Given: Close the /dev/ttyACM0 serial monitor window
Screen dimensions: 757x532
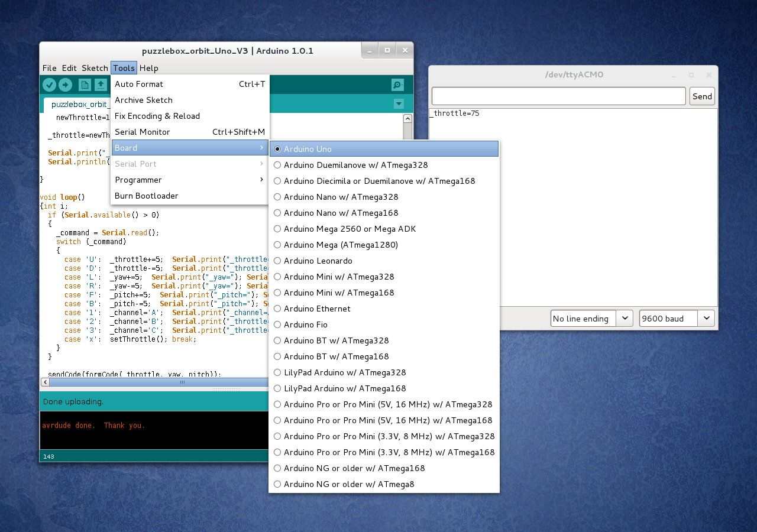Looking at the screenshot, I should click(709, 75).
